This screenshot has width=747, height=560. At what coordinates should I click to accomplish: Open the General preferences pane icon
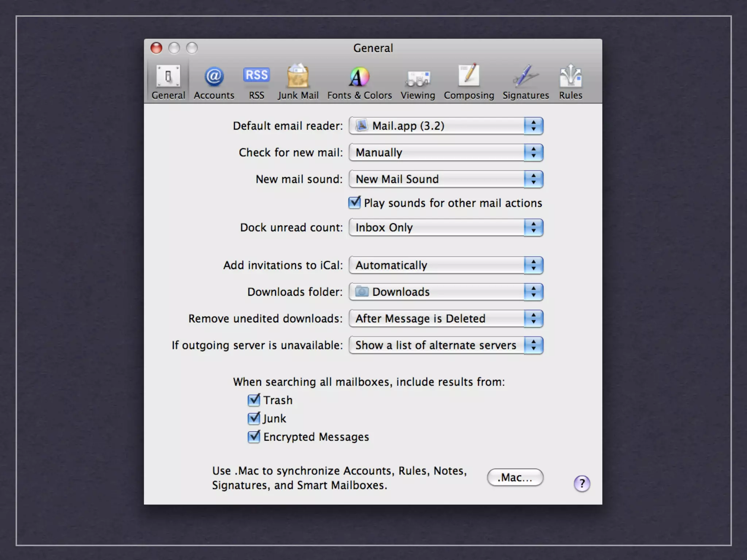click(x=168, y=82)
